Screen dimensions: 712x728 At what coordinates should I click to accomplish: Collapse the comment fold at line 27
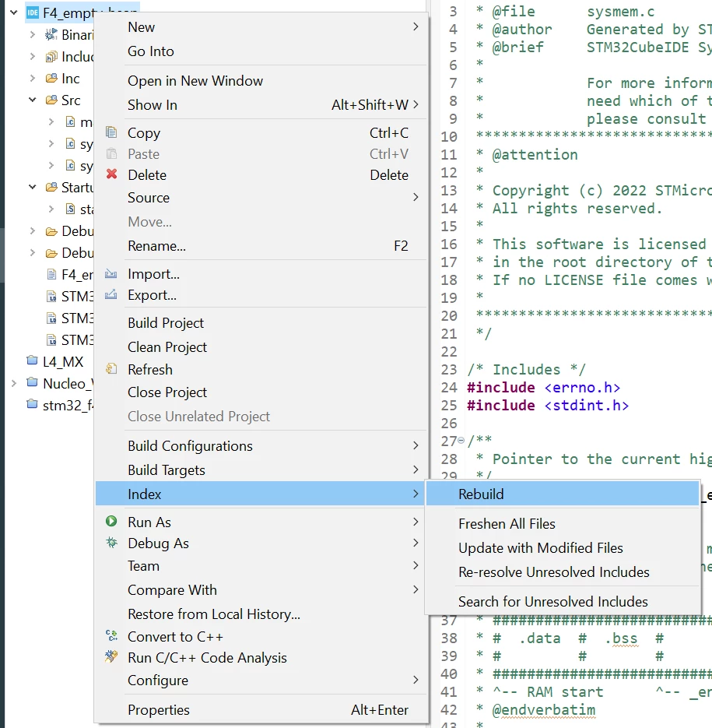(461, 440)
